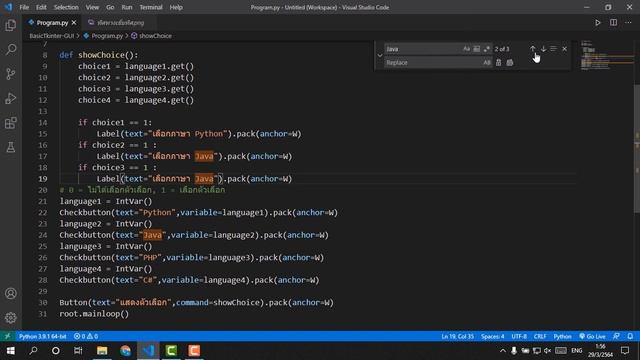The height and width of the screenshot is (360, 640).
Task: Select the Python 3.9.1 64-bit interpreter
Action: click(x=42, y=336)
